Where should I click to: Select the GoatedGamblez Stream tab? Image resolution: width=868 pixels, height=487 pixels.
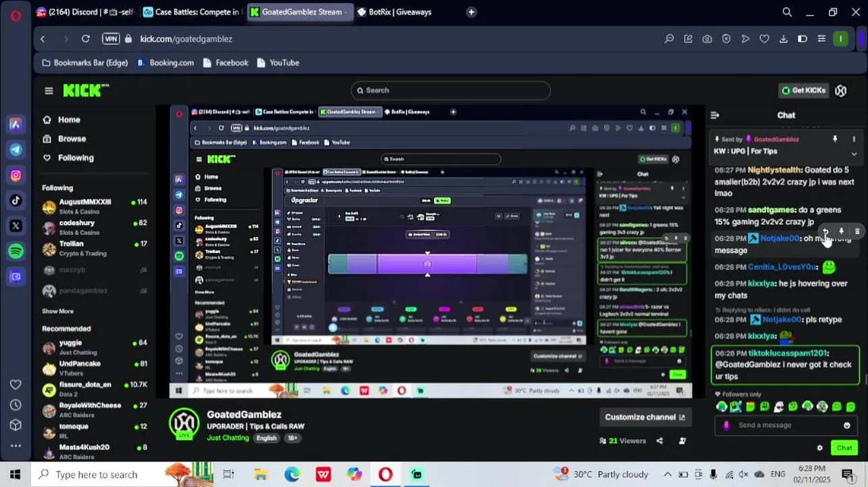click(299, 12)
